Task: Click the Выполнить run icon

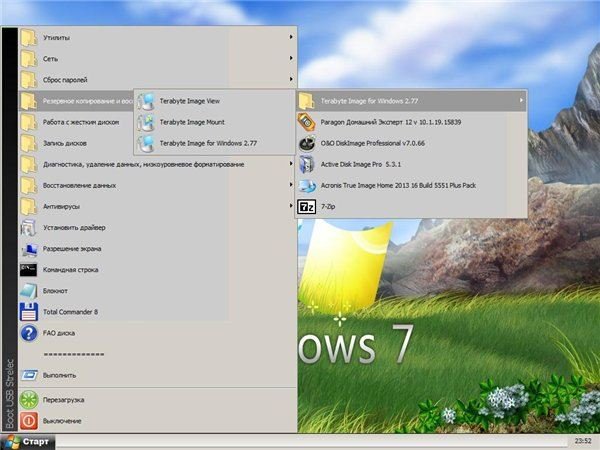Action: 29,375
